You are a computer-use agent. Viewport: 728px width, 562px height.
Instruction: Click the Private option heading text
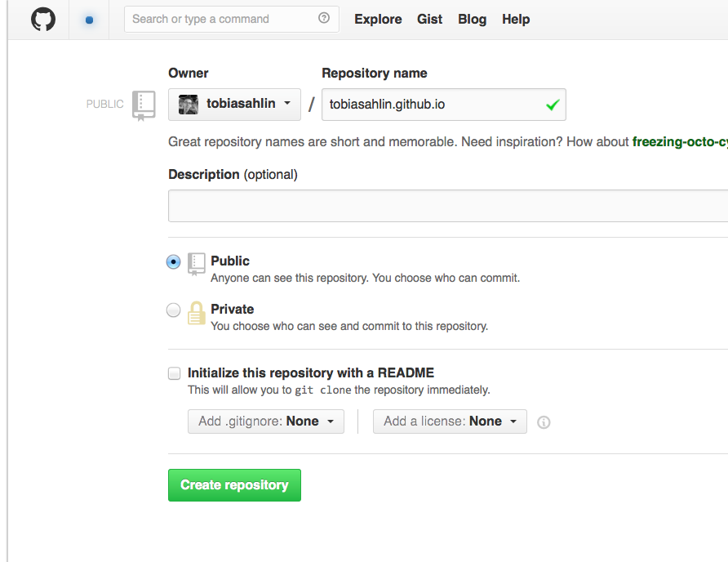click(232, 309)
